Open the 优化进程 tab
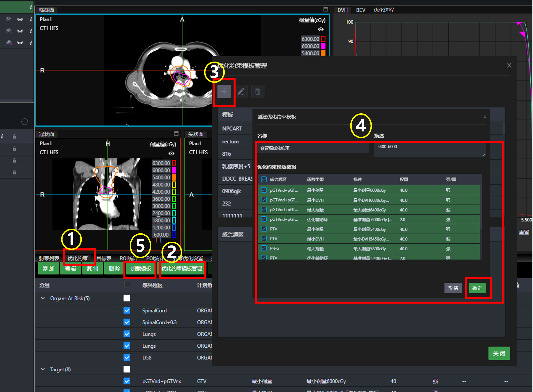The height and width of the screenshot is (392, 533). pos(383,10)
